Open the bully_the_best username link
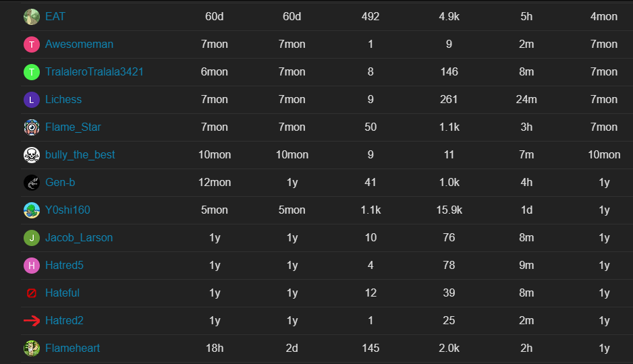 coord(80,154)
